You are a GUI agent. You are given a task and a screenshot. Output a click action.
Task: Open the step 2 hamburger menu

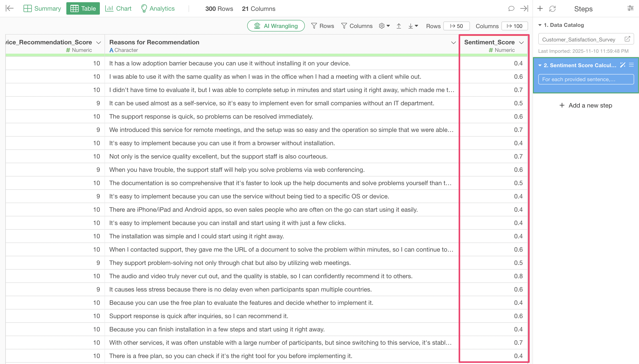pyautogui.click(x=631, y=65)
